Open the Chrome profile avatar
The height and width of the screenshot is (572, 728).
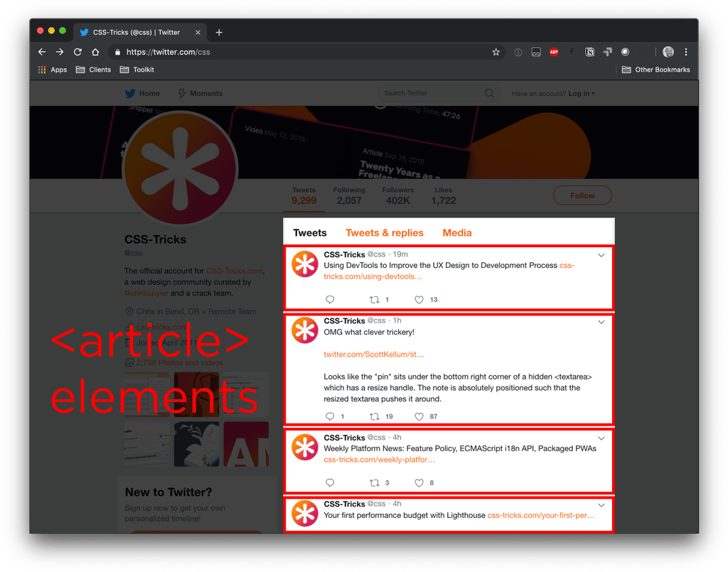coord(668,51)
